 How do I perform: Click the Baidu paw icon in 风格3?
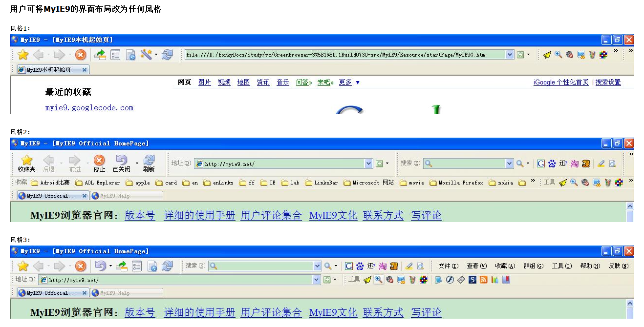coord(360,266)
